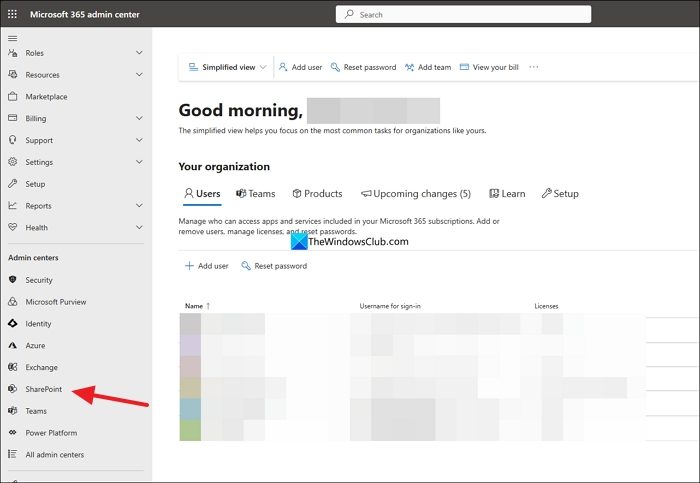Open the Exchange admin center link
This screenshot has height=483, width=700.
[42, 367]
